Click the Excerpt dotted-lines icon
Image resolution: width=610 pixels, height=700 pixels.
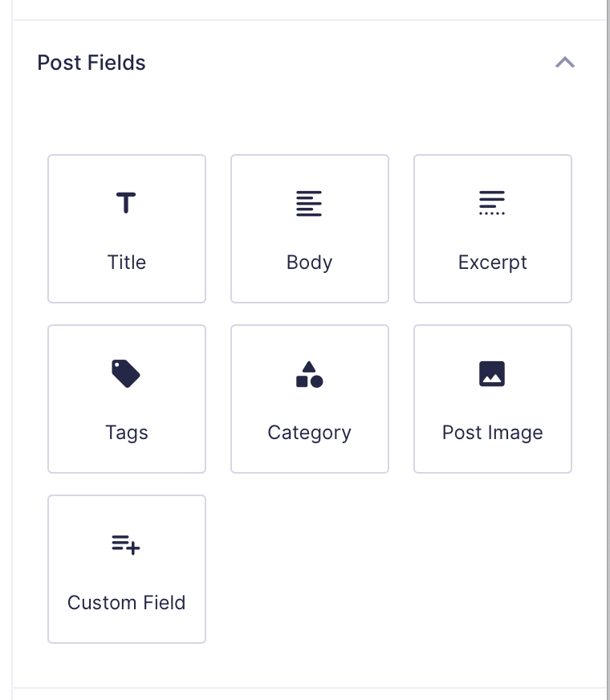[x=492, y=203]
